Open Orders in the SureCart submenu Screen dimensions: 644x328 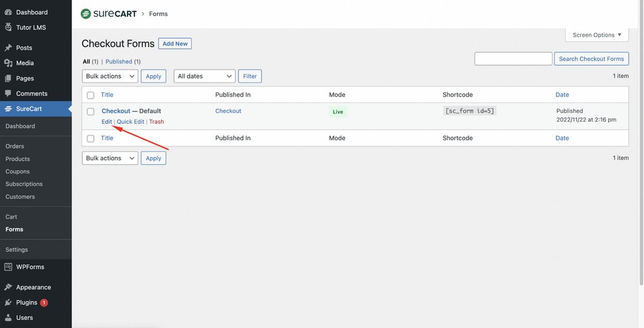(x=15, y=146)
